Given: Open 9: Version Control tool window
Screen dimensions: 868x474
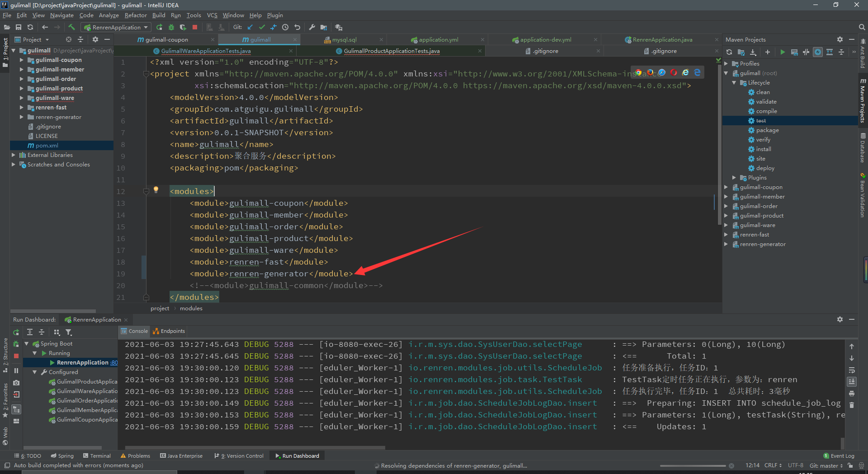Looking at the screenshot, I should [239, 455].
